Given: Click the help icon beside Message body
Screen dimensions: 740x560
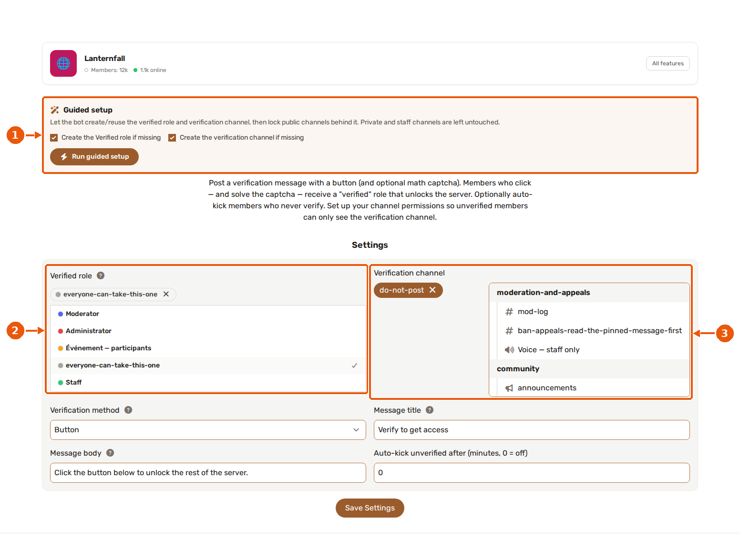Looking at the screenshot, I should (110, 453).
